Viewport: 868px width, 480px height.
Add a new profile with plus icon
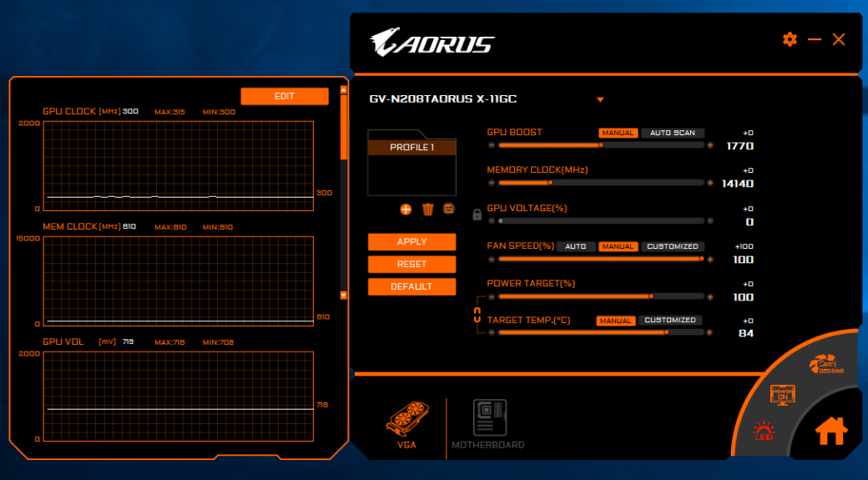[x=406, y=210]
